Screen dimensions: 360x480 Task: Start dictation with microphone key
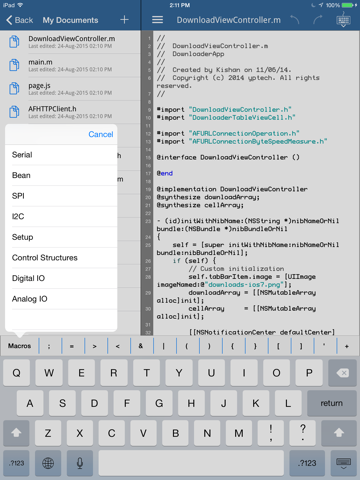click(80, 463)
